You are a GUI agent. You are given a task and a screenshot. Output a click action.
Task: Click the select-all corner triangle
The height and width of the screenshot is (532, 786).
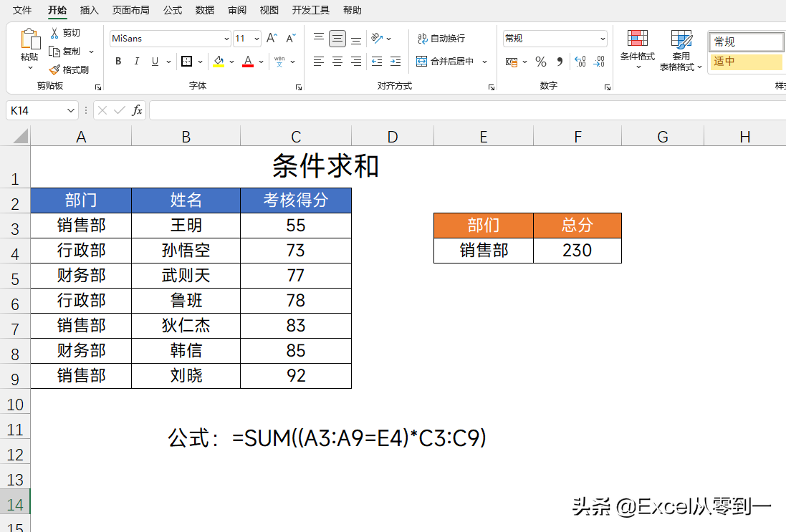[x=20, y=136]
